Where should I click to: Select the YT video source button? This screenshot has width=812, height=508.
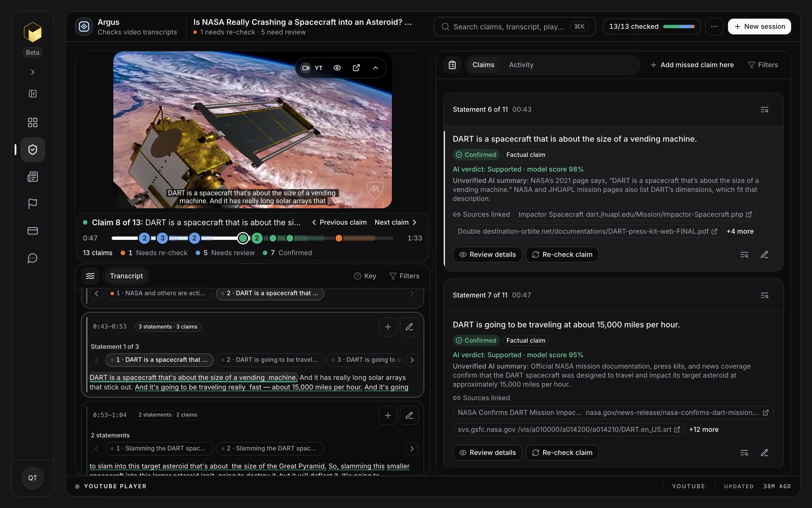click(312, 68)
